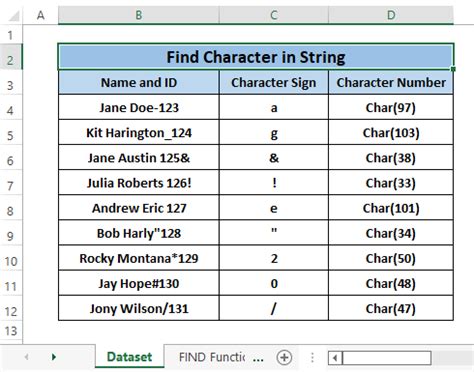Viewport: 474px width, 372px height.
Task: Select the cell Kit Harington_124
Action: [x=139, y=133]
